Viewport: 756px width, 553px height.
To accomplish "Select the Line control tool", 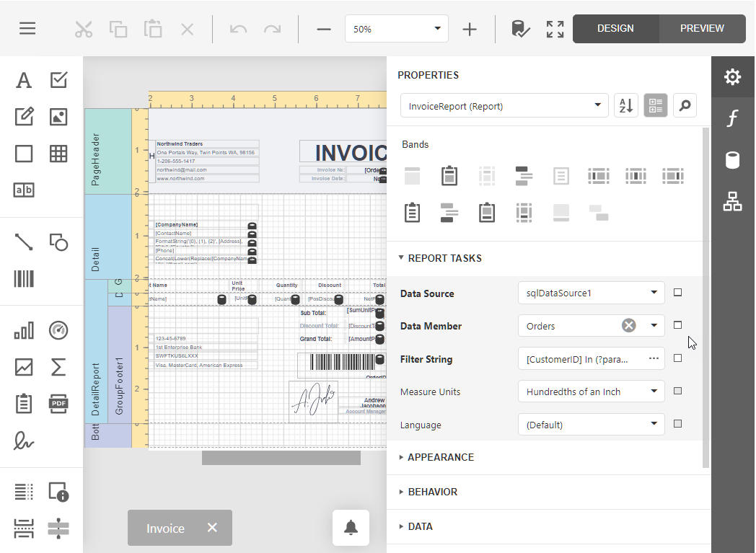I will pyautogui.click(x=24, y=242).
